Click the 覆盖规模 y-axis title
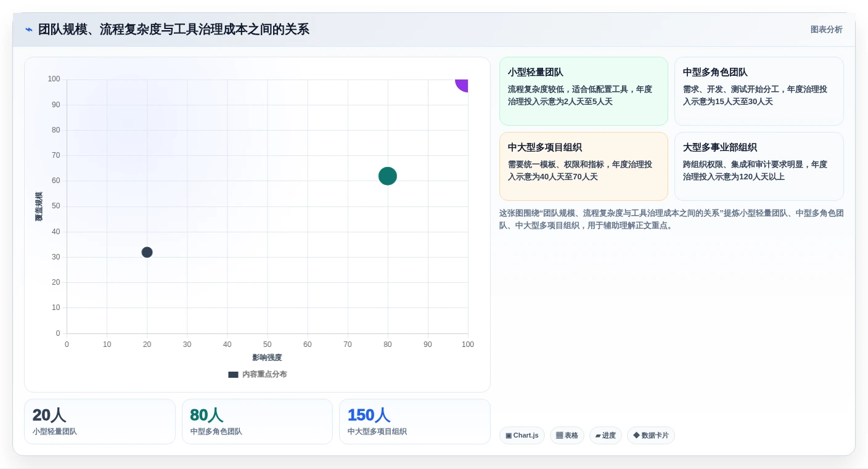868x469 pixels. 39,206
